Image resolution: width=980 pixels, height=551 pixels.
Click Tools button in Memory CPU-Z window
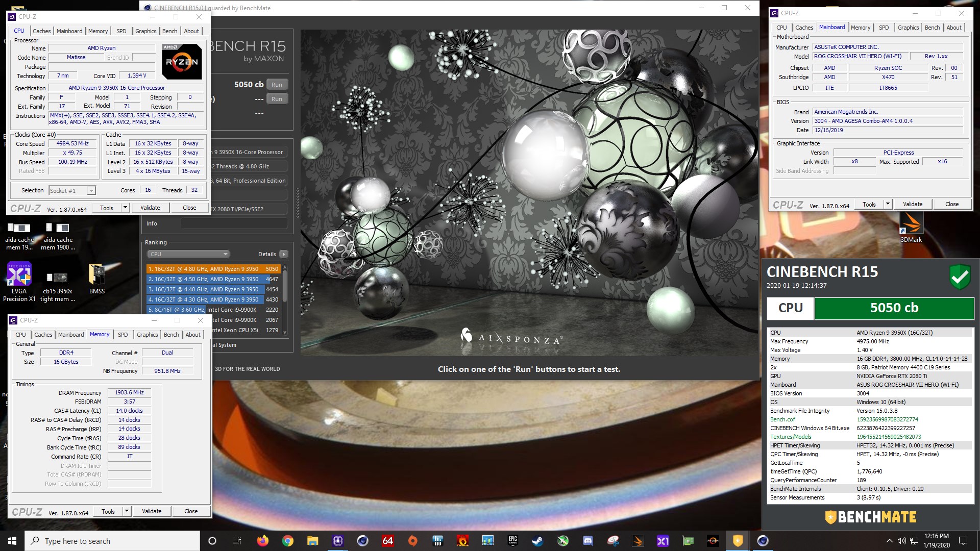coord(108,511)
